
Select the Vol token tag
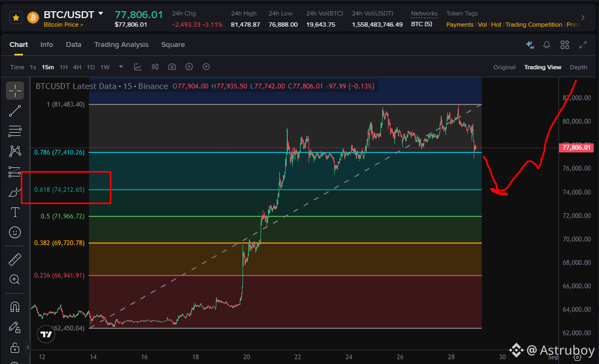(482, 25)
